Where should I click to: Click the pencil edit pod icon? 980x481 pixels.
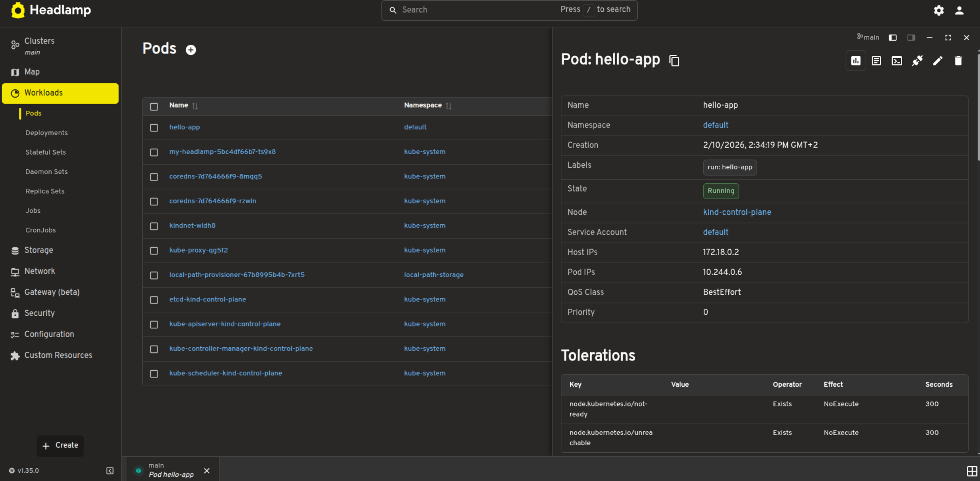[938, 61]
